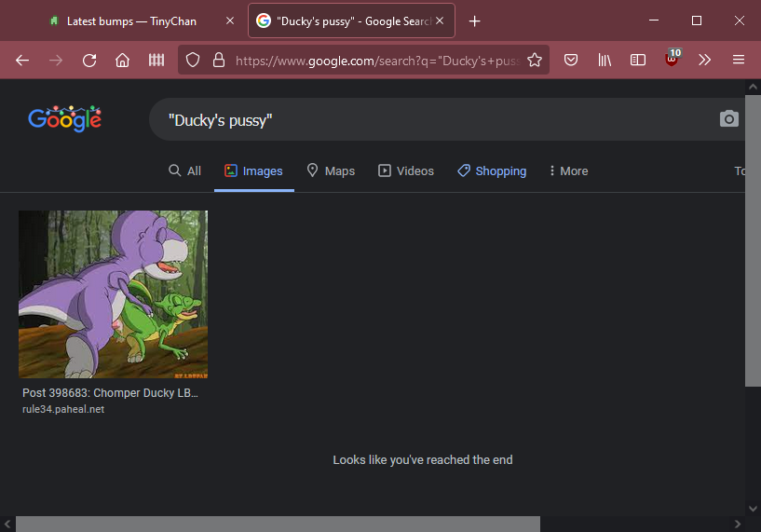
Task: Go to the browser home page
Action: pyautogui.click(x=122, y=60)
